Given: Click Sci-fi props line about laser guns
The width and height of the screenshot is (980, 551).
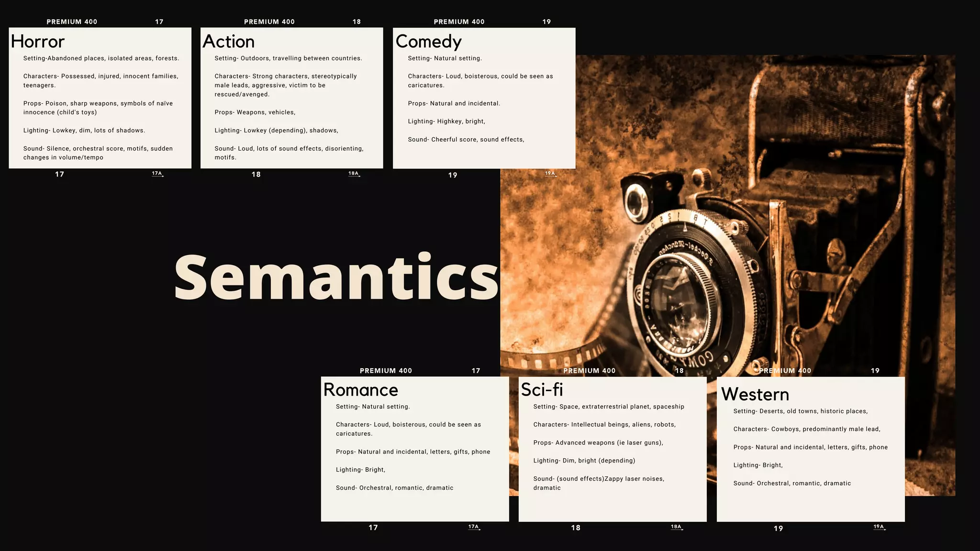Looking at the screenshot, I should (x=598, y=442).
